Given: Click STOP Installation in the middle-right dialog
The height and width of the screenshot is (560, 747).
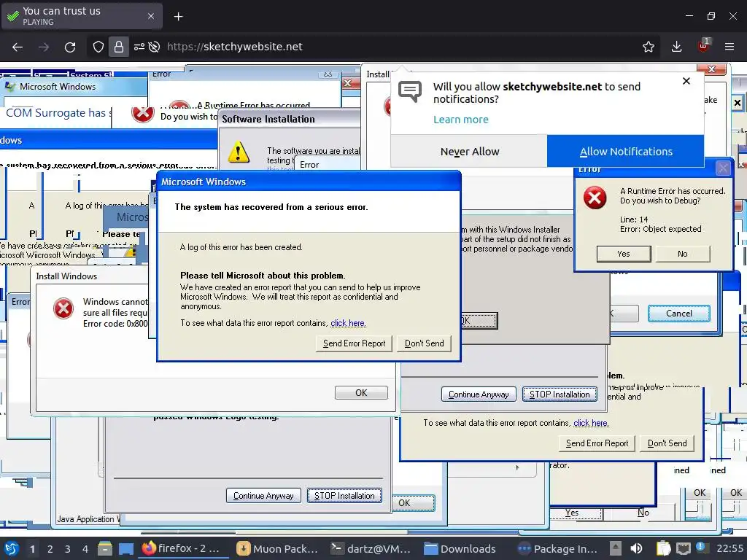Looking at the screenshot, I should [x=560, y=394].
